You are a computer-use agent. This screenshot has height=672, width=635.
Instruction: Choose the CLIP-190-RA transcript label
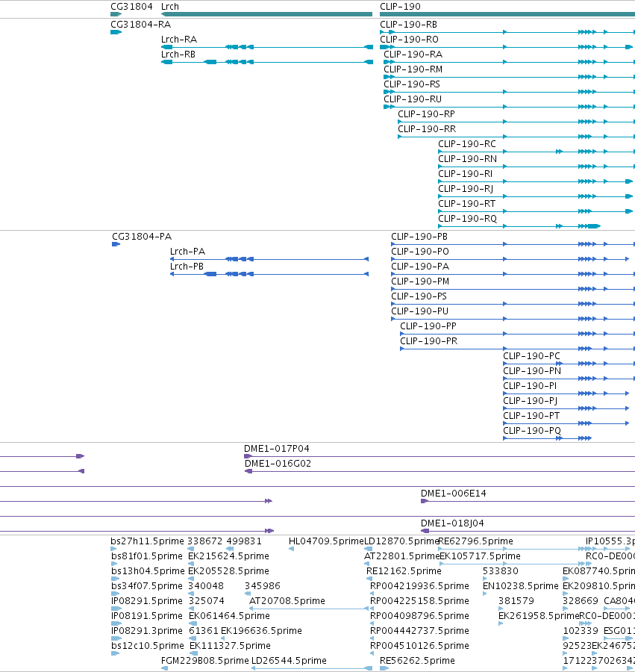pyautogui.click(x=413, y=55)
